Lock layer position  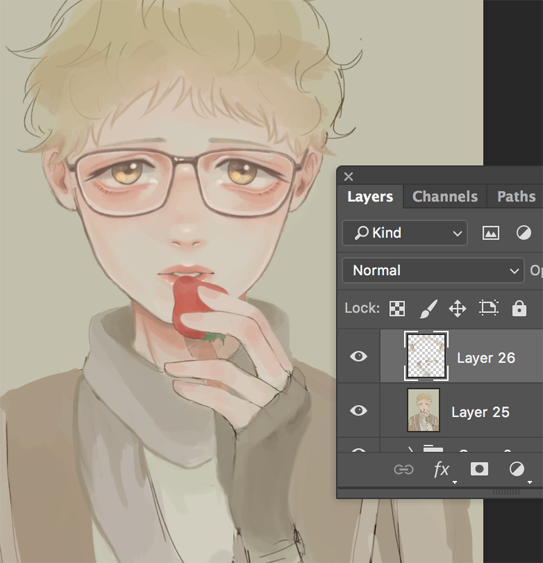[458, 308]
